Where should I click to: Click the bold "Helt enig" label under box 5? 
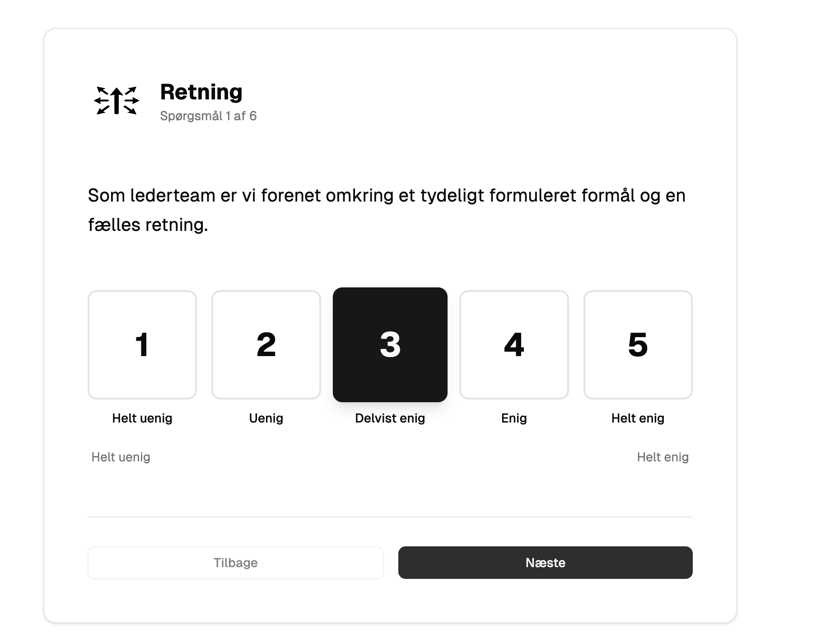(x=638, y=418)
